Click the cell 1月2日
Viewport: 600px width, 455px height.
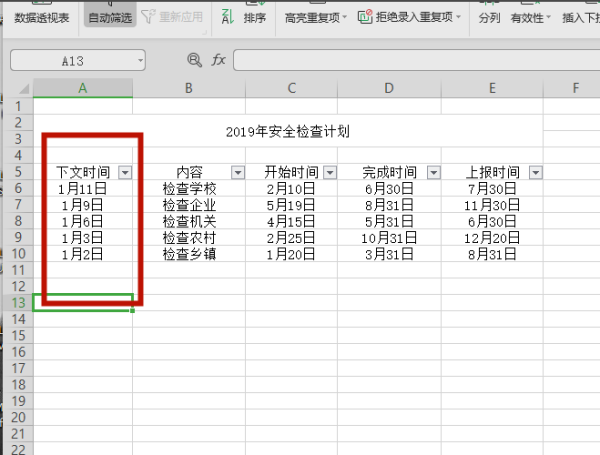pyautogui.click(x=83, y=254)
